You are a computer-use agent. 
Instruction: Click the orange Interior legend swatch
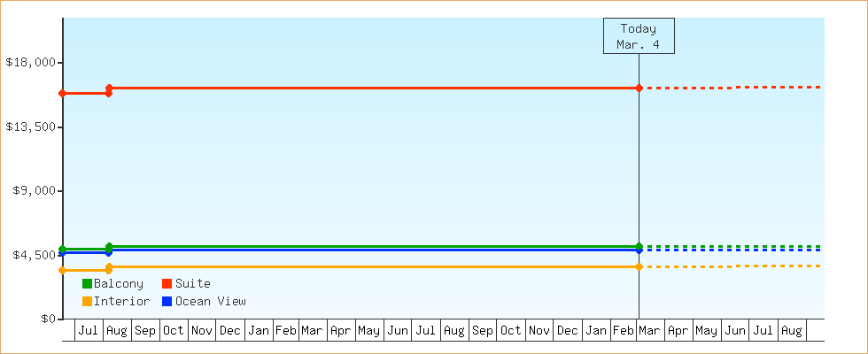[87, 302]
